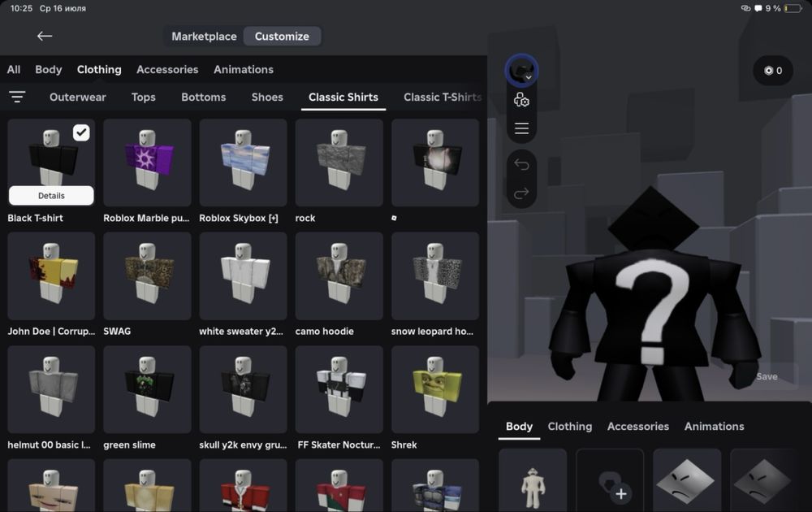Open Accessories tab in equipped panel
812x512 pixels.
click(x=638, y=426)
